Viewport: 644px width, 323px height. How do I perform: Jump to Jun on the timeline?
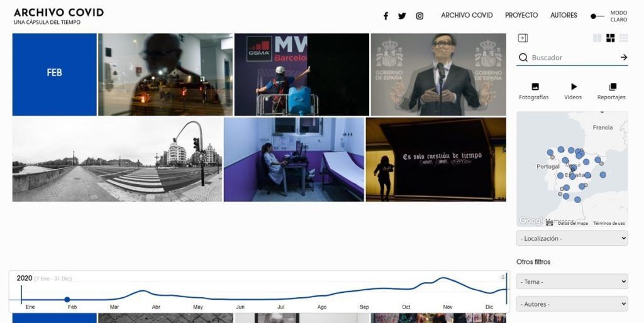240,307
